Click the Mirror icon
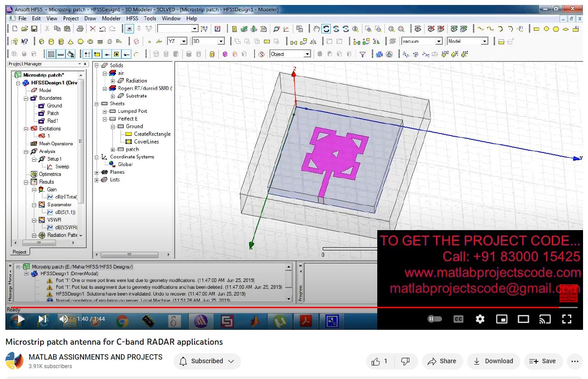The height and width of the screenshot is (379, 588). click(313, 41)
